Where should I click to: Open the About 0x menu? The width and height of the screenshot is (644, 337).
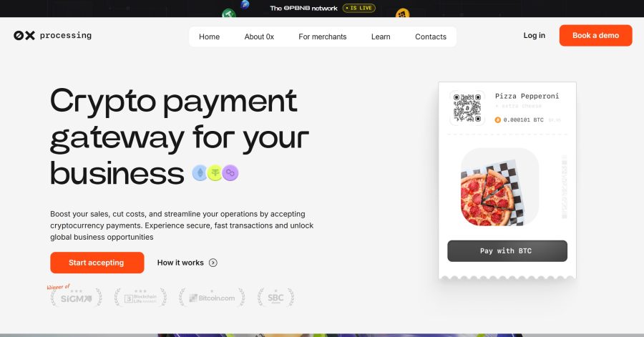pos(259,36)
